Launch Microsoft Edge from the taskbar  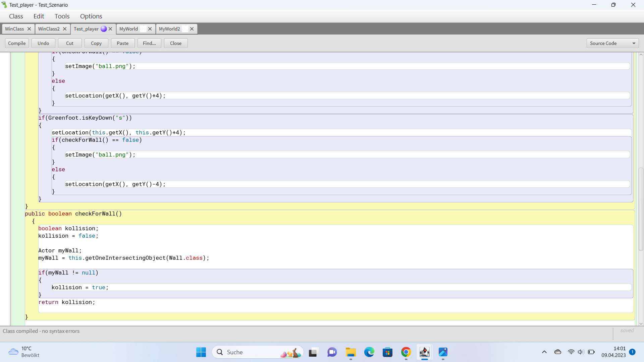(369, 352)
